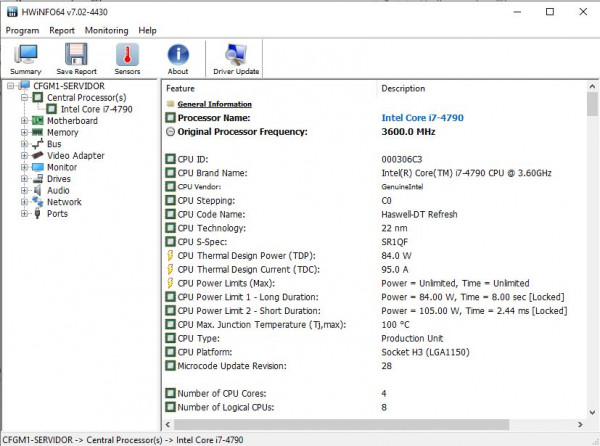Click the horizontal scrollbar right arrow
The image size is (600, 446).
(580, 424)
